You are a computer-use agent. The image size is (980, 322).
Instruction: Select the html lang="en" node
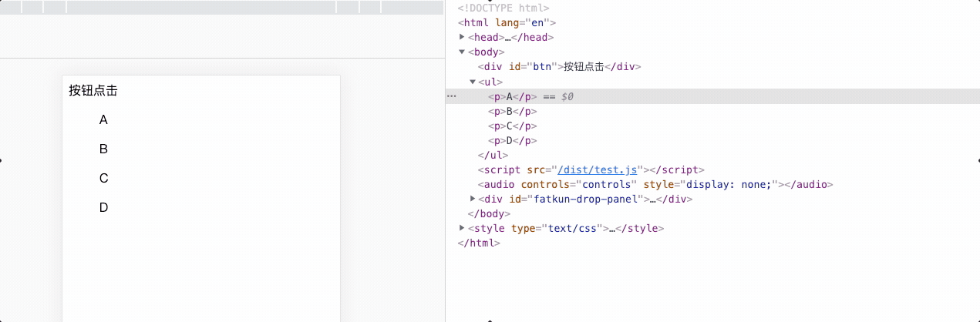pyautogui.click(x=507, y=23)
